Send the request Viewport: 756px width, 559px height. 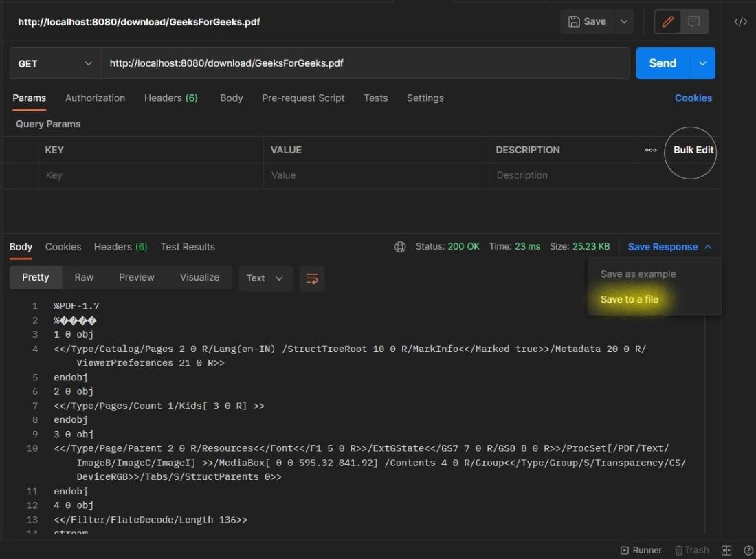click(x=663, y=63)
